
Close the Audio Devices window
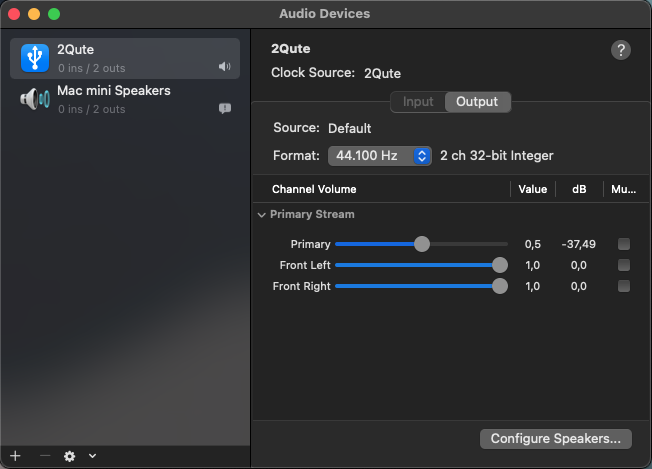[x=14, y=14]
